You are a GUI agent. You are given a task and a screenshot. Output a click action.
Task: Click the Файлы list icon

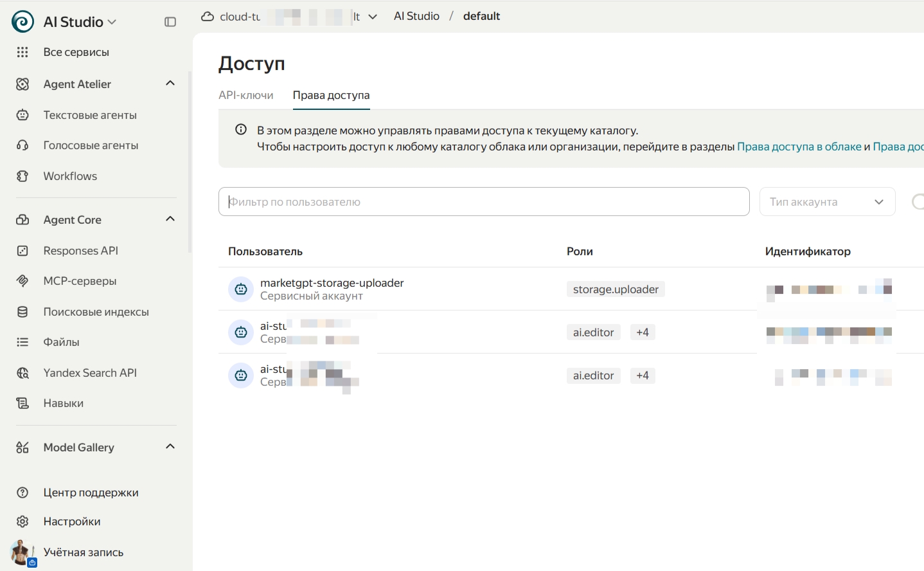point(22,342)
